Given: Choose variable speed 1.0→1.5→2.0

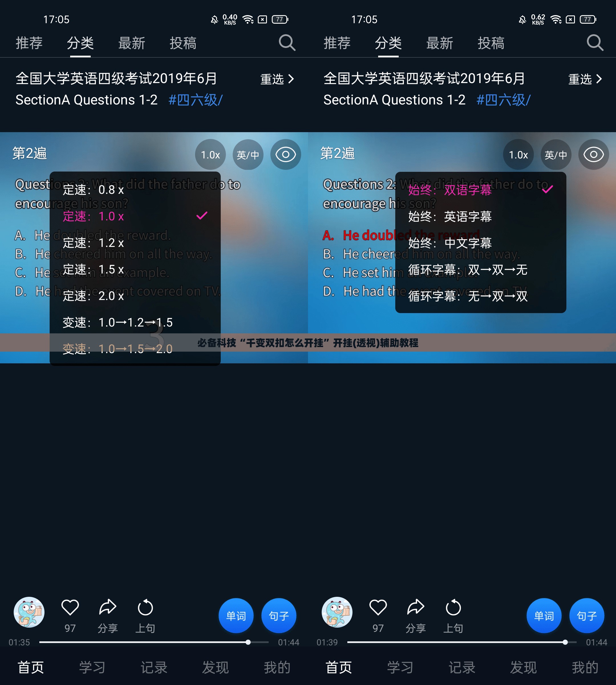Looking at the screenshot, I should coord(135,348).
